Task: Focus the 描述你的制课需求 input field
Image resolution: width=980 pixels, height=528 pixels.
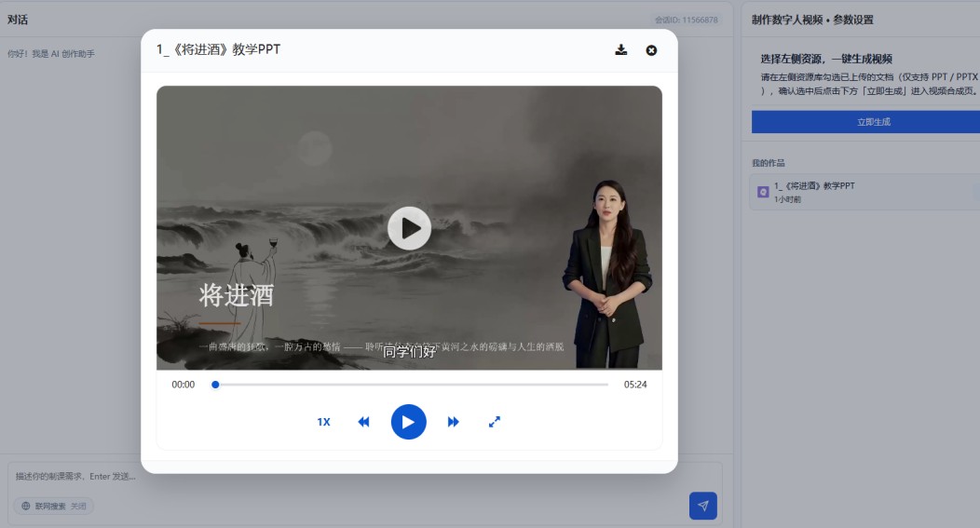Action: [365, 476]
